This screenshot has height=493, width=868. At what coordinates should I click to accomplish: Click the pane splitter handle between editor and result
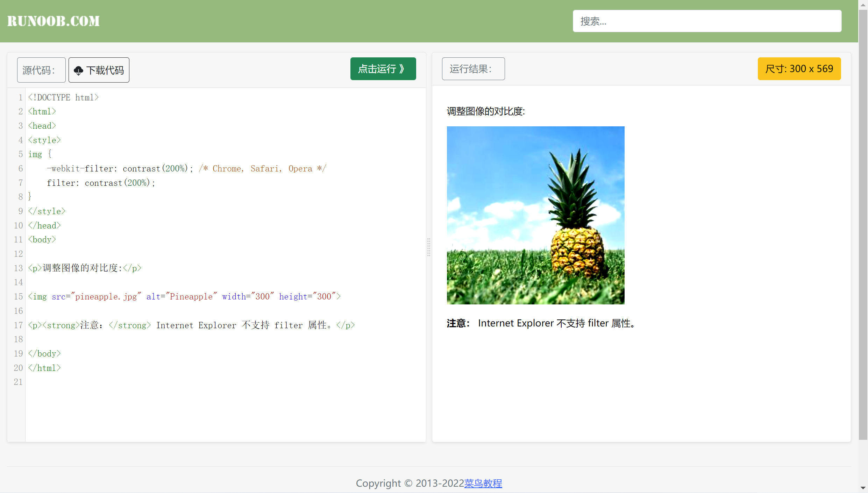pos(429,247)
